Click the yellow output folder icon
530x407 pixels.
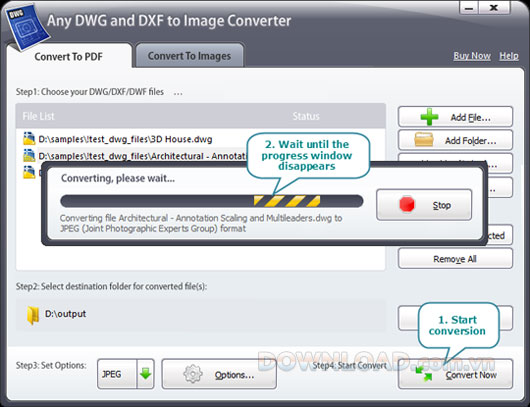pyautogui.click(x=33, y=315)
